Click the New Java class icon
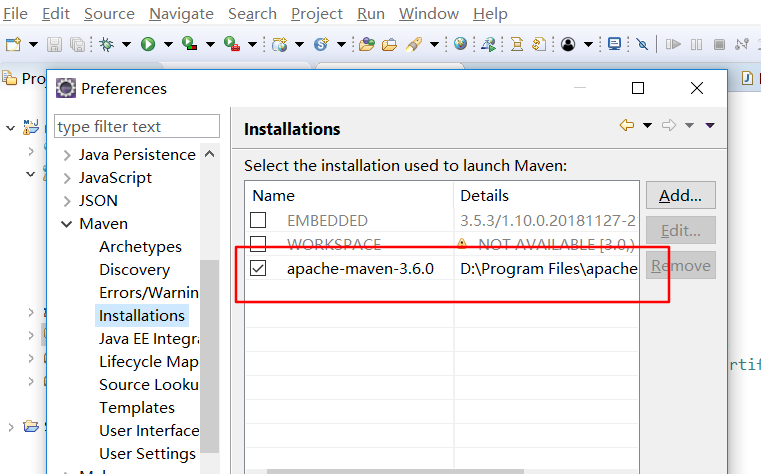This screenshot has height=474, width=761. pos(321,45)
